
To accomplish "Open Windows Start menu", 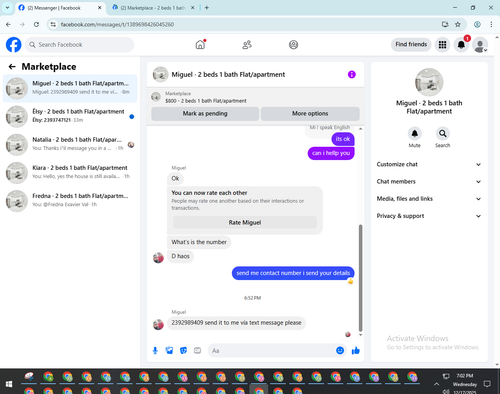I will tap(9, 384).
